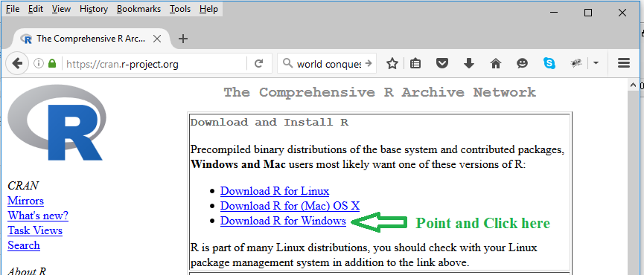
Task: Save the page to Pocket
Action: point(442,63)
